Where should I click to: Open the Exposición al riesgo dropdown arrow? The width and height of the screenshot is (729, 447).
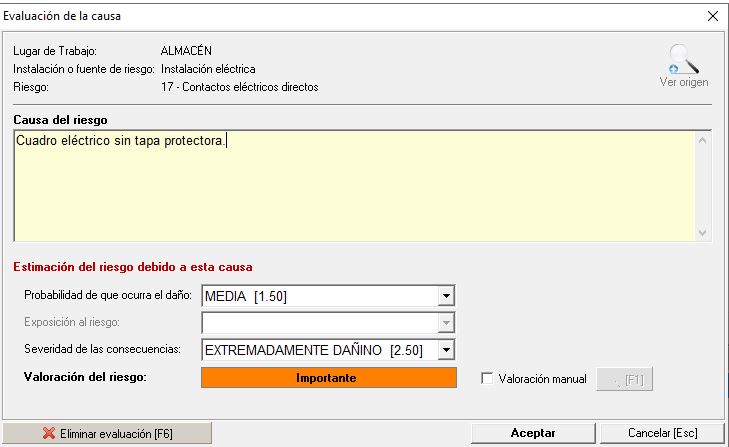(x=447, y=323)
